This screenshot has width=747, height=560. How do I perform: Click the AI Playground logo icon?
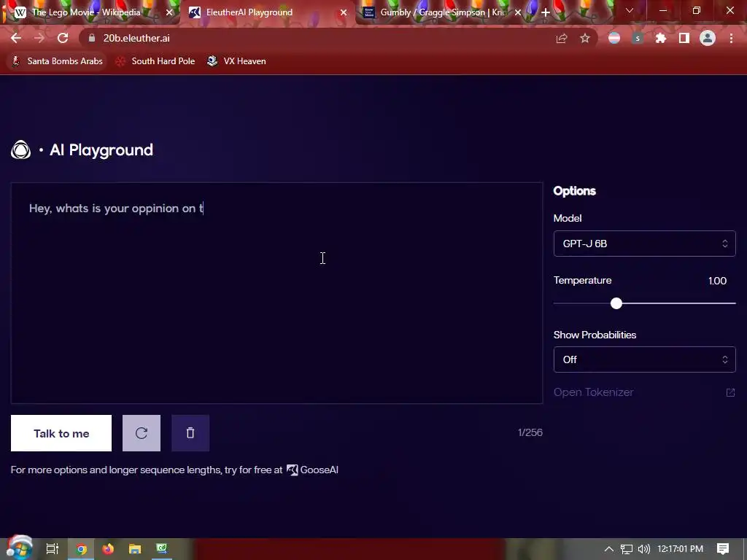21,150
